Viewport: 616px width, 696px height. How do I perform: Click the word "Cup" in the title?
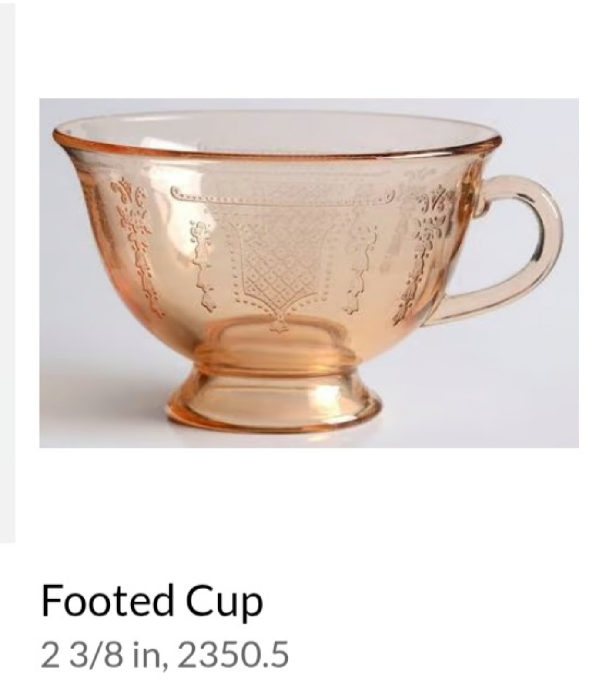225,602
